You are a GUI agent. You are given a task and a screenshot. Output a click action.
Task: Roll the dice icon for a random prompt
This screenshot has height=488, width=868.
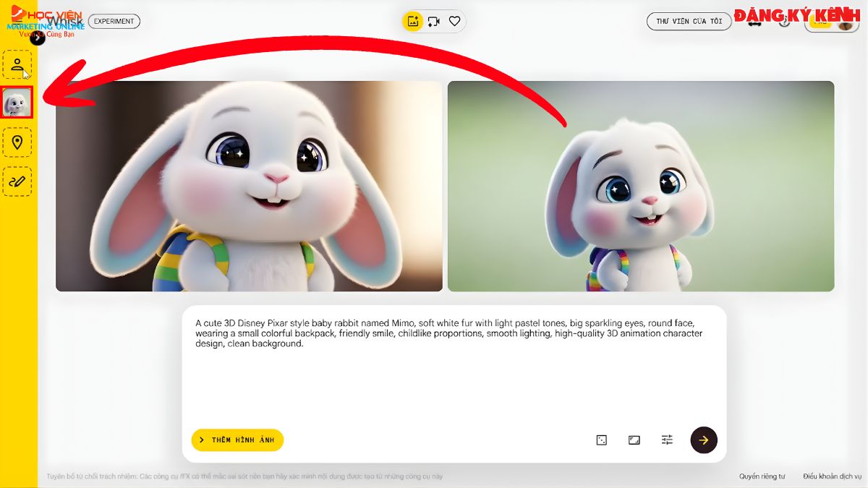pos(600,439)
